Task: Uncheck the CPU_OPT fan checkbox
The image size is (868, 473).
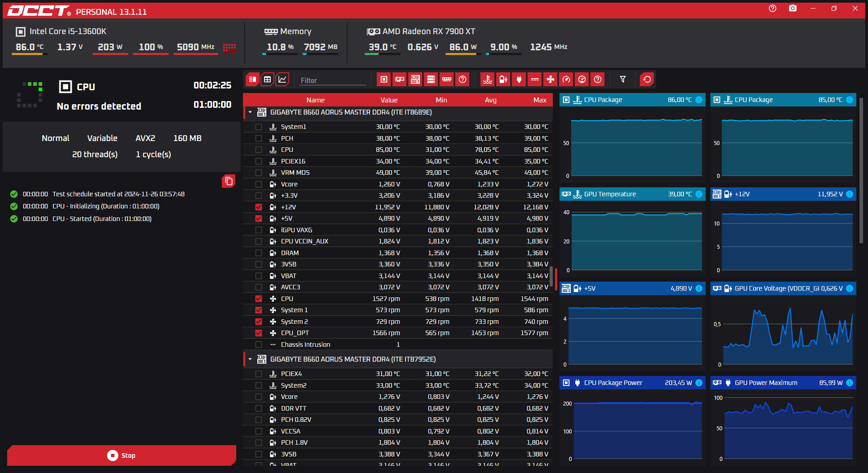Action: pos(259,333)
